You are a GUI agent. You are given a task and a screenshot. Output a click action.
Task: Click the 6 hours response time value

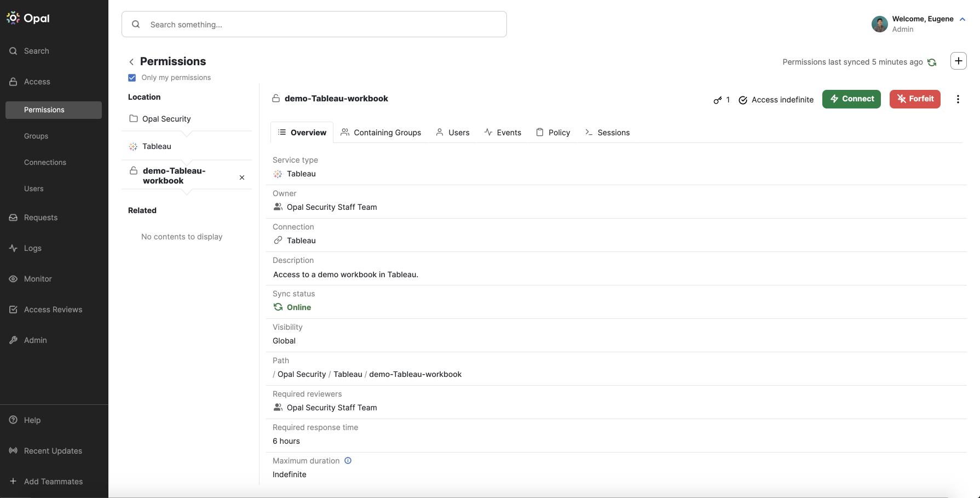point(286,441)
